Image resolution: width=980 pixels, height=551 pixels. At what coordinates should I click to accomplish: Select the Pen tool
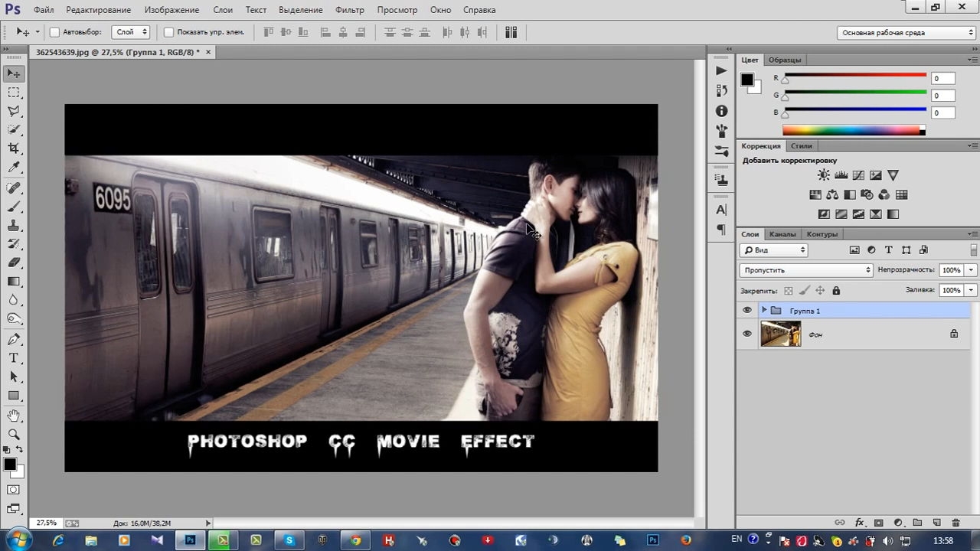pos(14,339)
